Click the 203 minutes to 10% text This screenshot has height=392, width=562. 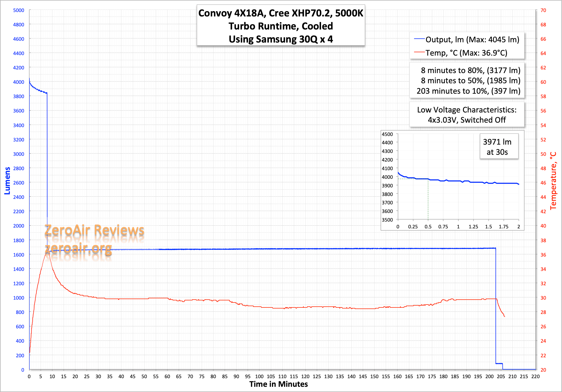pyautogui.click(x=468, y=91)
